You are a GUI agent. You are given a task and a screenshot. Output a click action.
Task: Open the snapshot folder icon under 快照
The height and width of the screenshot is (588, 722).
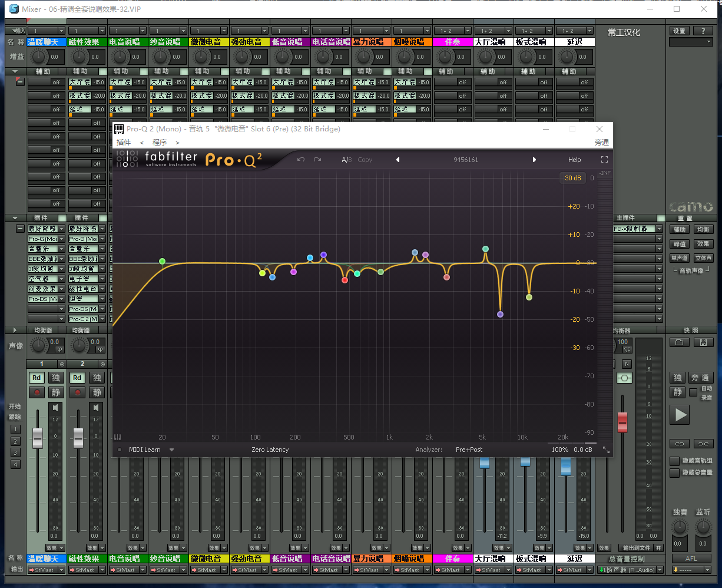679,342
